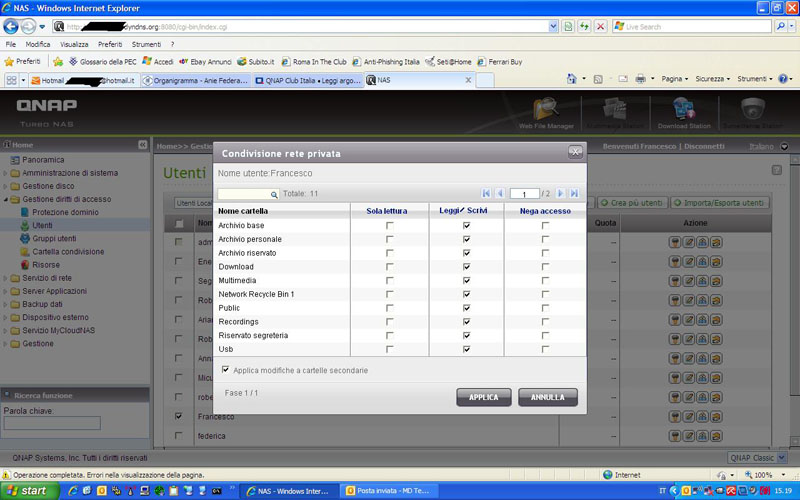Click the APPLICA button
The width and height of the screenshot is (800, 500).
pos(483,397)
